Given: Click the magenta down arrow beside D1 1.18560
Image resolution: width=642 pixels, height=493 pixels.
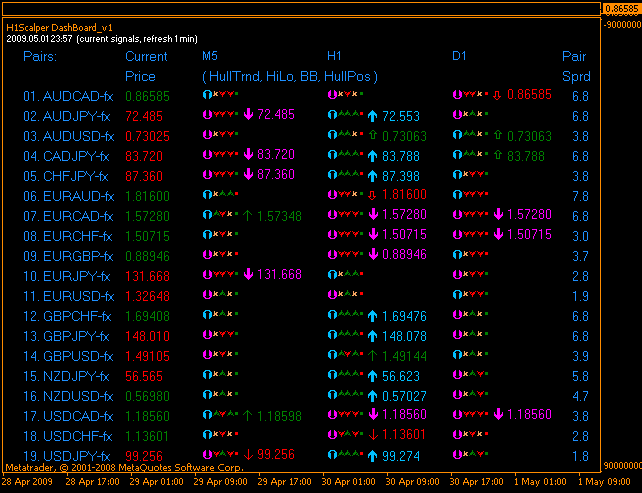Looking at the screenshot, I should pos(498,414).
